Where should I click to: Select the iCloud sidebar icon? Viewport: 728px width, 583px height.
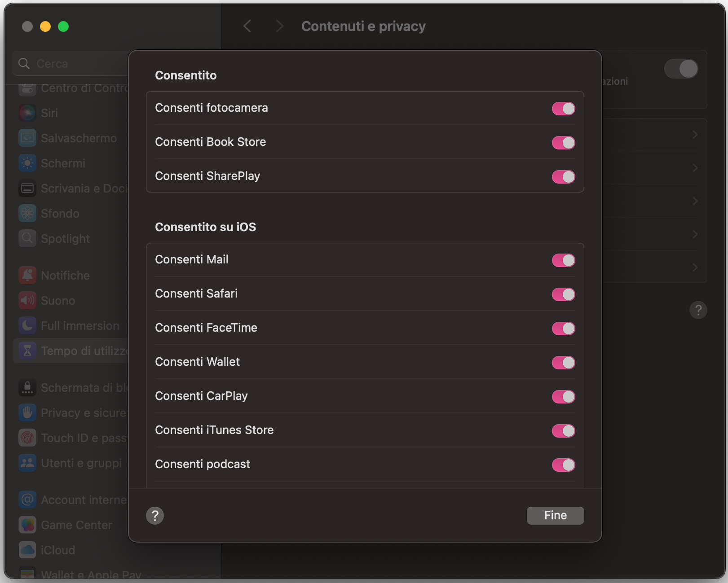[x=27, y=550]
